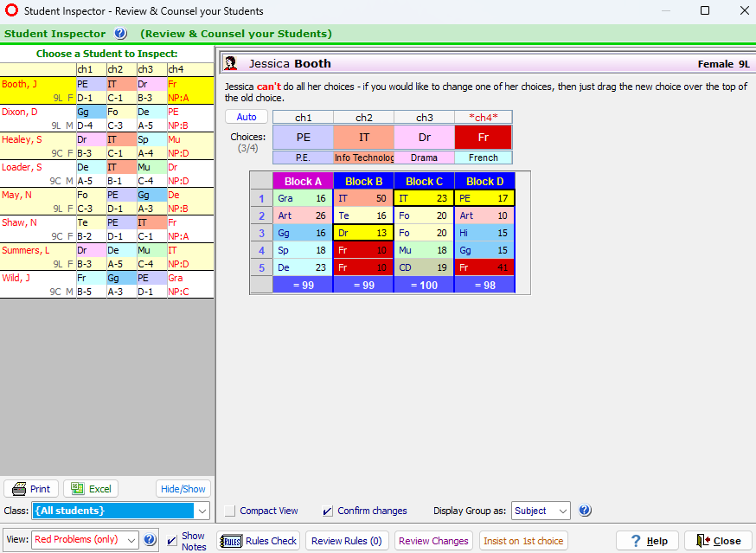Click the Gra 16 cell in Block A
Screen dimensions: 756x553
[x=303, y=198]
